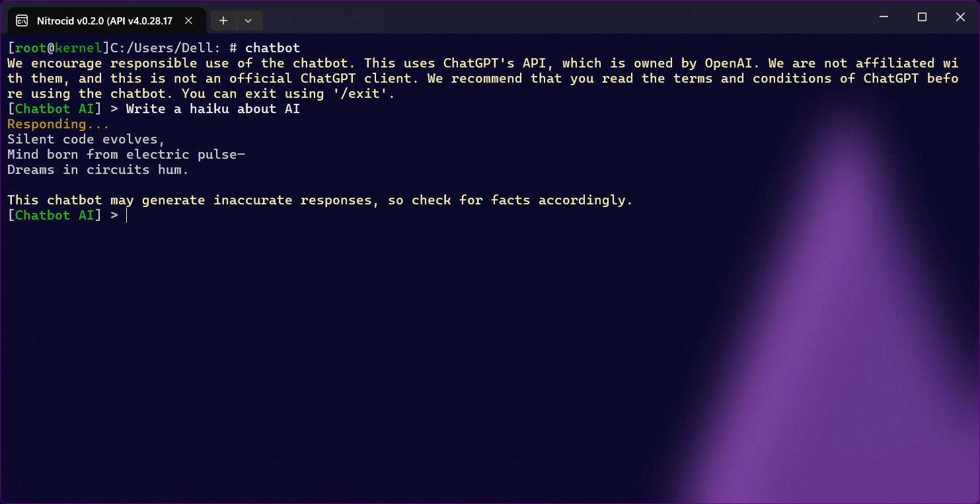
Task: Select the Nitrocid v0.2.0 tab title
Action: coord(105,21)
